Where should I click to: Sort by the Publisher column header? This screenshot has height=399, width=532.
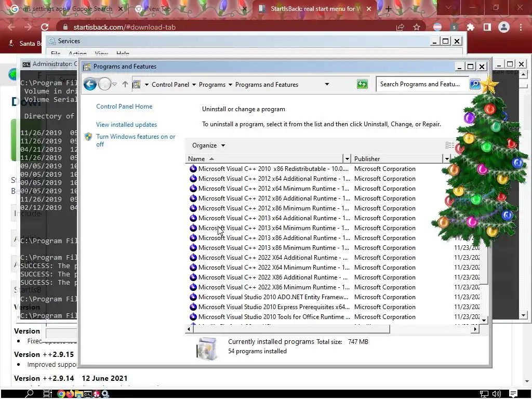click(397, 159)
